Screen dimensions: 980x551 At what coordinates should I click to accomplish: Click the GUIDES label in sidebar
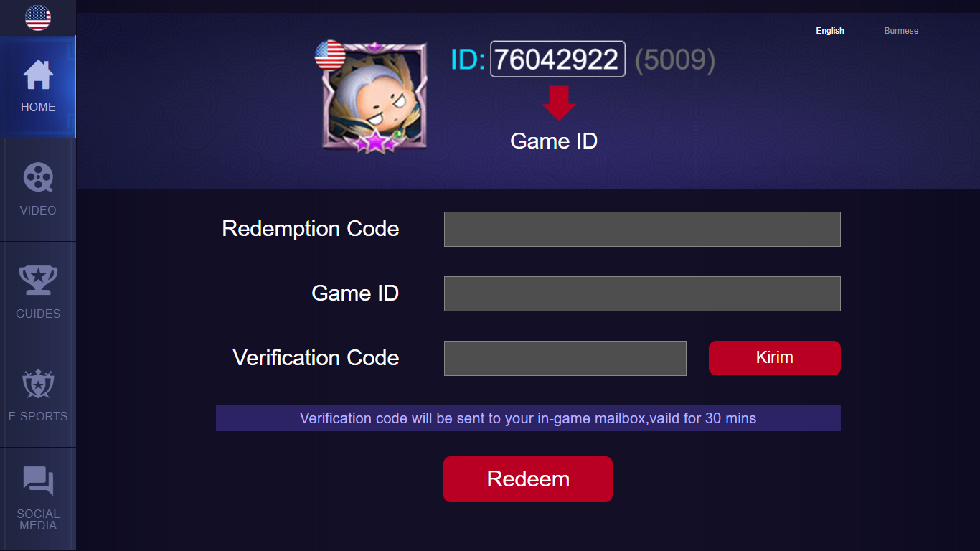(x=38, y=314)
